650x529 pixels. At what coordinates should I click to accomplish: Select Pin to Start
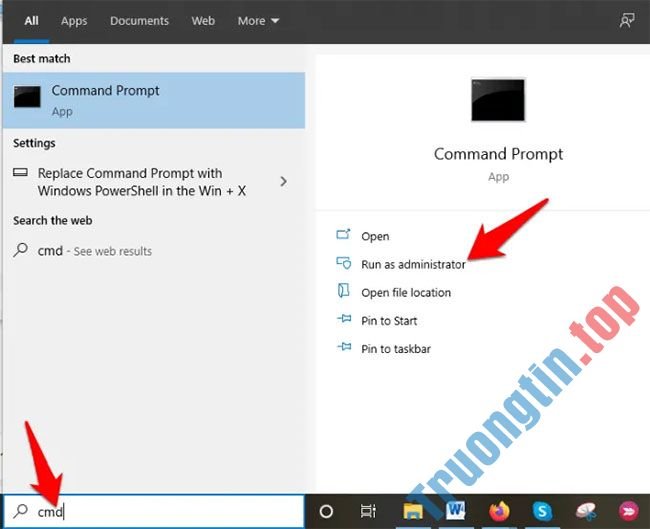(x=389, y=321)
